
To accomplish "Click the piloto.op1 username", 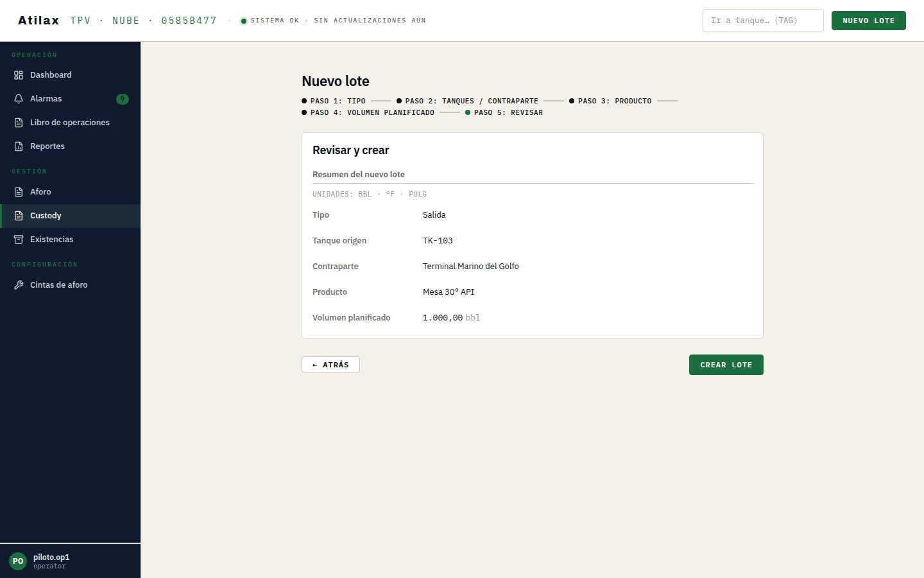I will click(51, 557).
